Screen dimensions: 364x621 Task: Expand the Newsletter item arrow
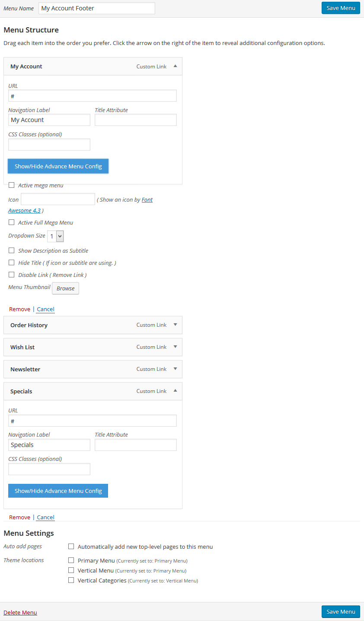pyautogui.click(x=175, y=369)
